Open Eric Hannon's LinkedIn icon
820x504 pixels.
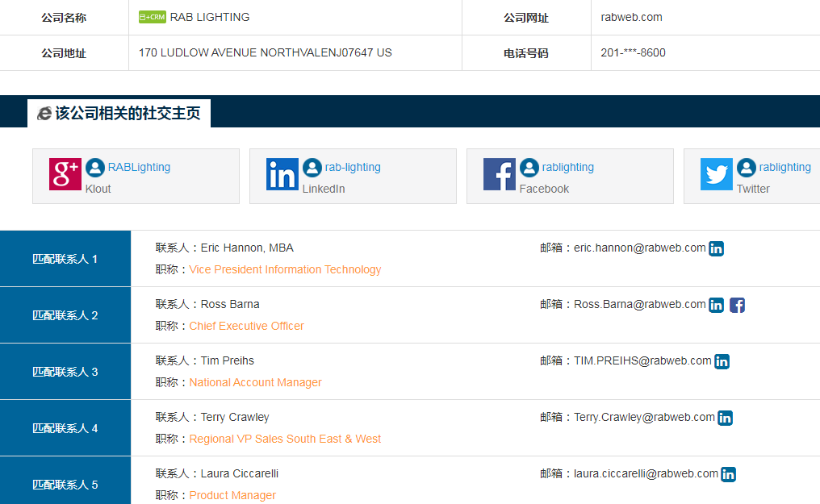pos(716,248)
